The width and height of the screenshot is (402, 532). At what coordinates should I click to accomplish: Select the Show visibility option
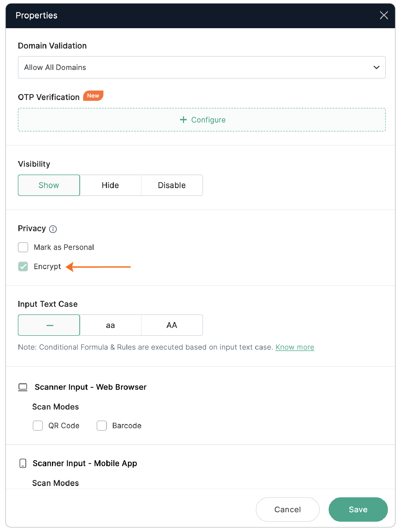point(49,185)
